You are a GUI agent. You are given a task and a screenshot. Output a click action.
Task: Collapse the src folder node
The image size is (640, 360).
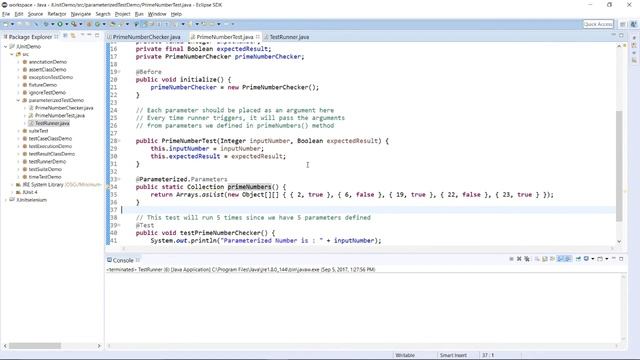pyautogui.click(x=12, y=54)
